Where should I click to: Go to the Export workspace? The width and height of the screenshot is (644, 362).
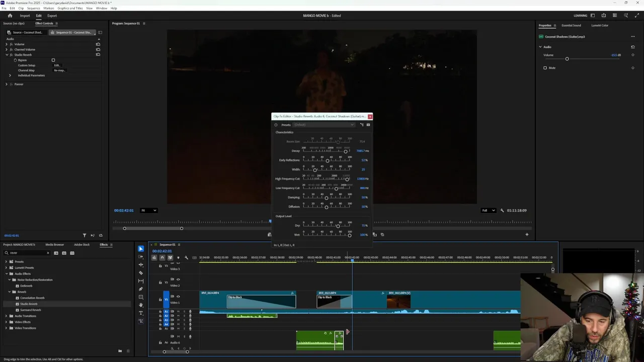tap(52, 16)
